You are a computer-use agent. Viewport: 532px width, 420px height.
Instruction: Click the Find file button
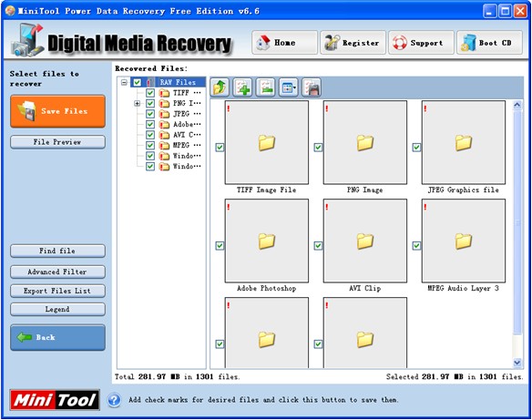click(x=57, y=251)
